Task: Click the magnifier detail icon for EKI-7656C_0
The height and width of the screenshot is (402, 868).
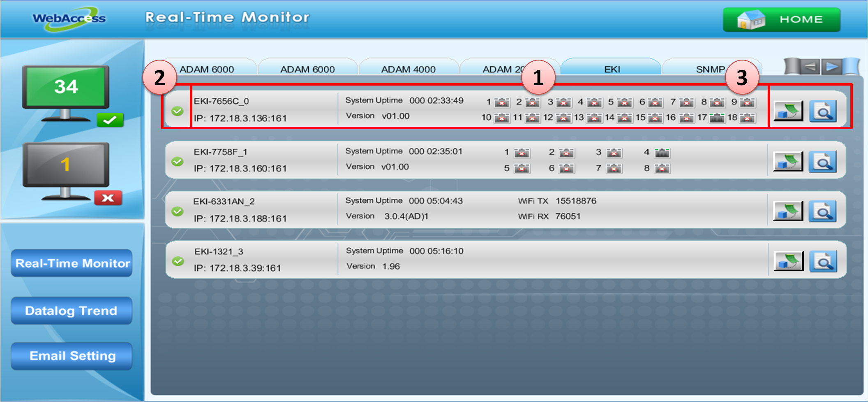Action: tap(823, 111)
